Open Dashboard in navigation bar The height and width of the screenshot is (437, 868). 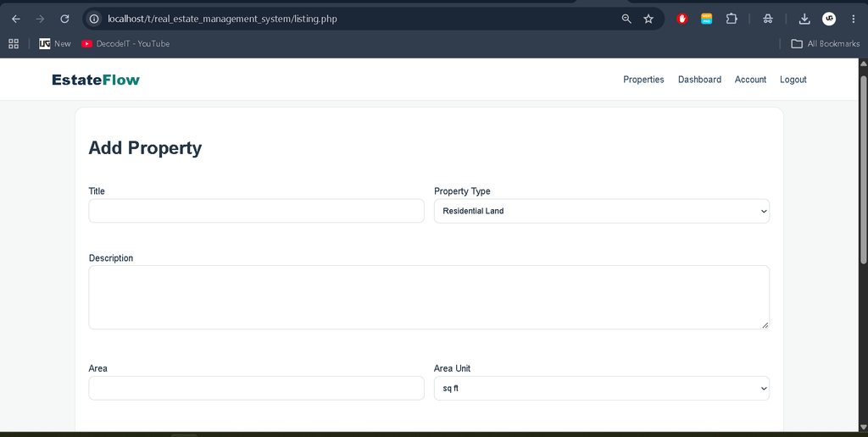699,80
